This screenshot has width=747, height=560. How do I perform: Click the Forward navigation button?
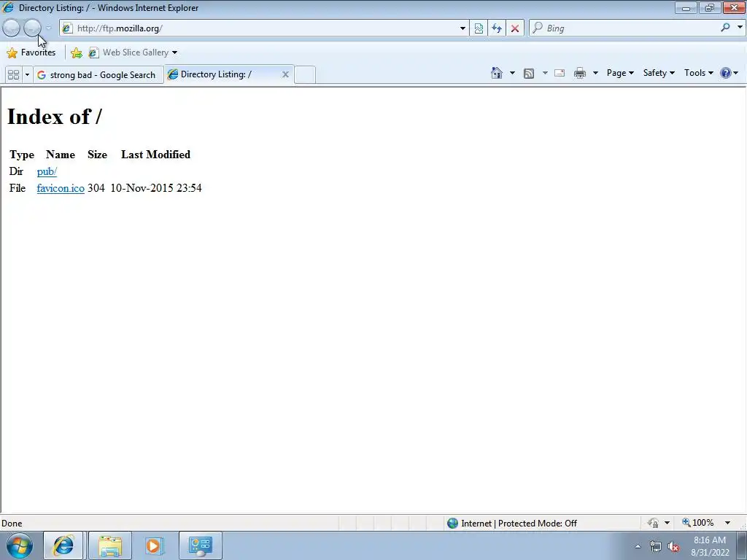tap(32, 28)
